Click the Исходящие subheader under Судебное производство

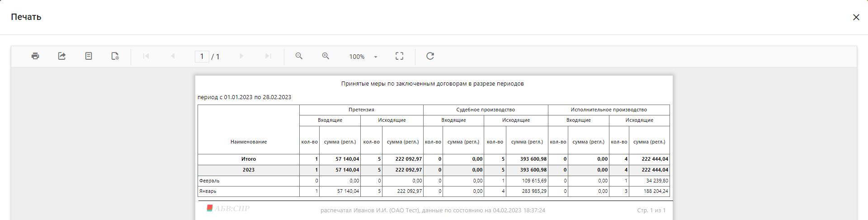[516, 120]
